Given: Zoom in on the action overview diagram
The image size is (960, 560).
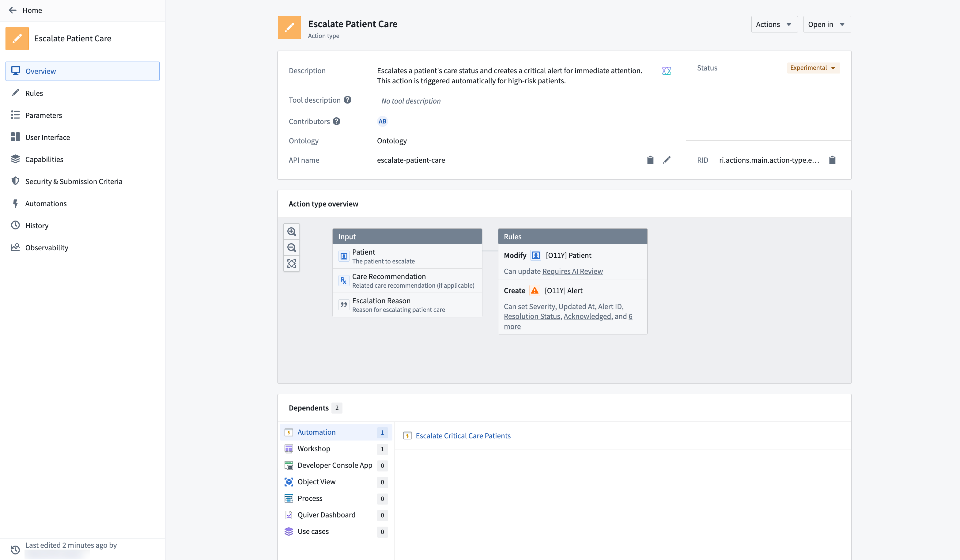Looking at the screenshot, I should coord(291,231).
